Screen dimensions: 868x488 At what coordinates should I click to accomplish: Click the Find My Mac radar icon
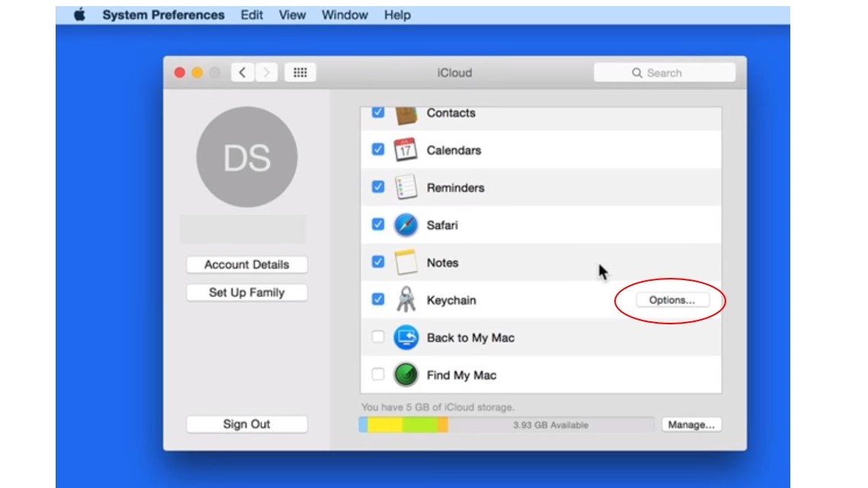(x=405, y=375)
